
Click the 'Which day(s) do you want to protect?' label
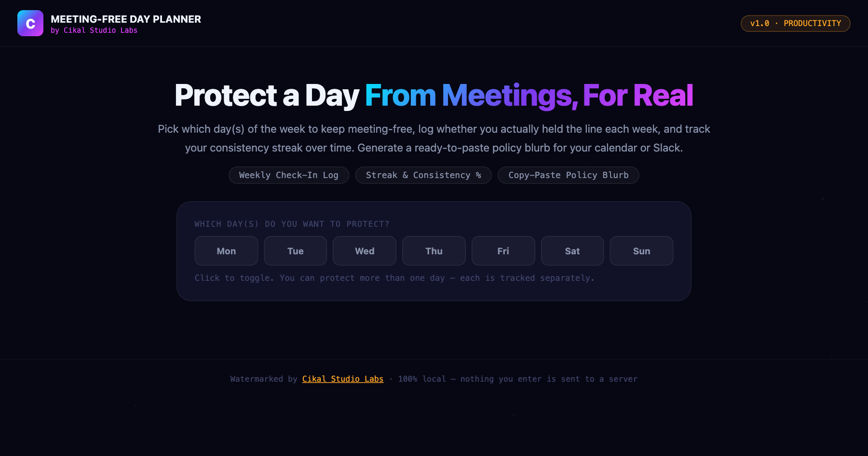(292, 224)
